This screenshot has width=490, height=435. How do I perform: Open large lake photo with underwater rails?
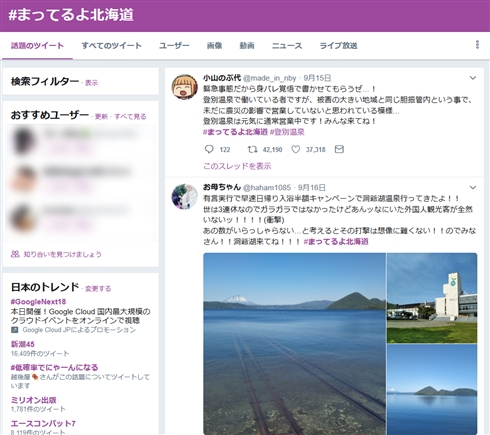tap(294, 344)
